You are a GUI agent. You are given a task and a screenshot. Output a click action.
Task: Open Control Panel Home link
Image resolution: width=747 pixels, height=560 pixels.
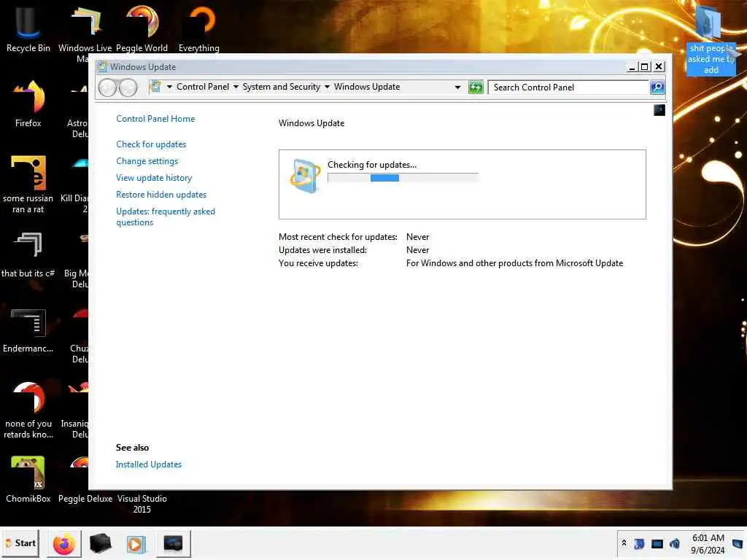coord(155,119)
